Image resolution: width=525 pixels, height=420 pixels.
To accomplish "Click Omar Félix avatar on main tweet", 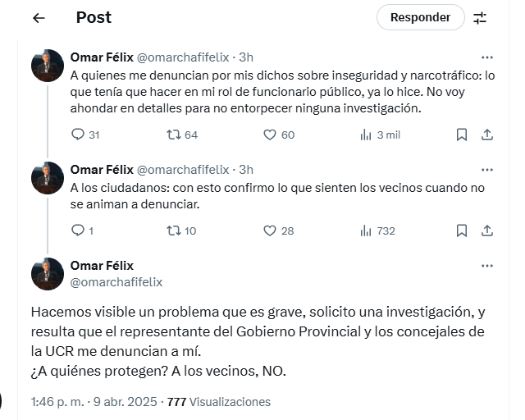I will (x=48, y=274).
